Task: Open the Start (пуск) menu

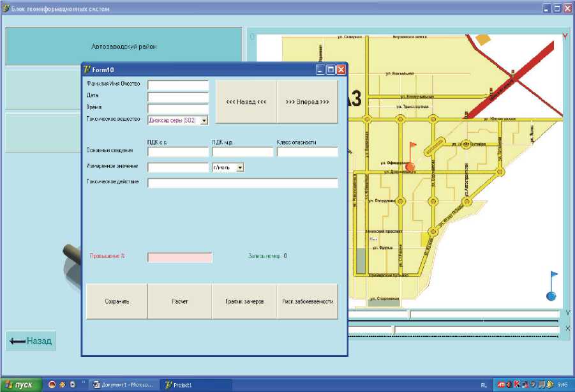Action: pos(21,385)
